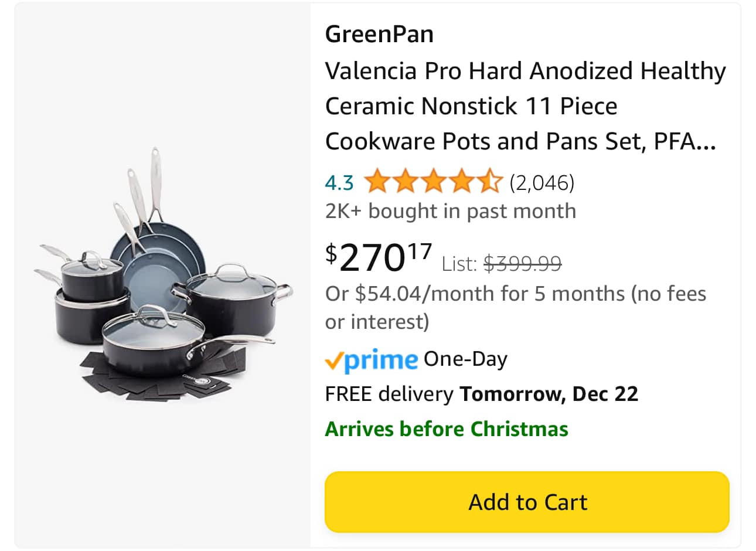Viewport: 756px width, 551px height.
Task: Click the 4.3 rating number
Action: (339, 183)
